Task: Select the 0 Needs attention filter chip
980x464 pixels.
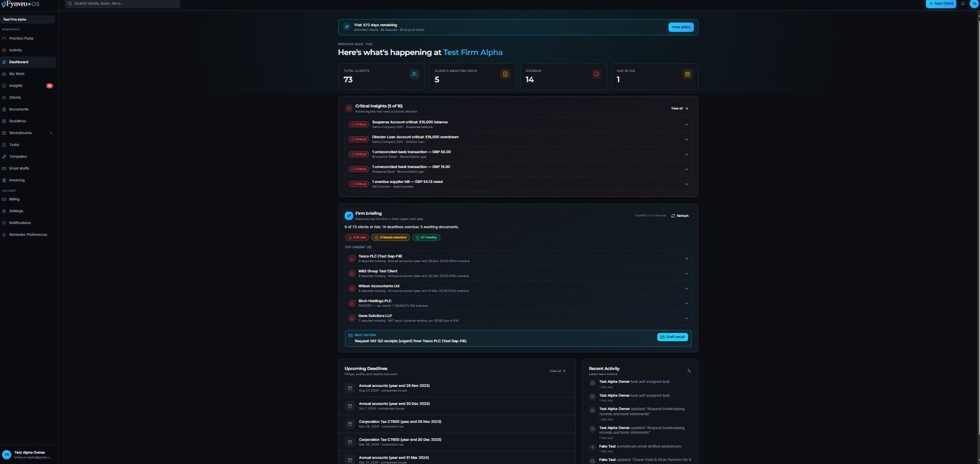Action: coord(390,238)
